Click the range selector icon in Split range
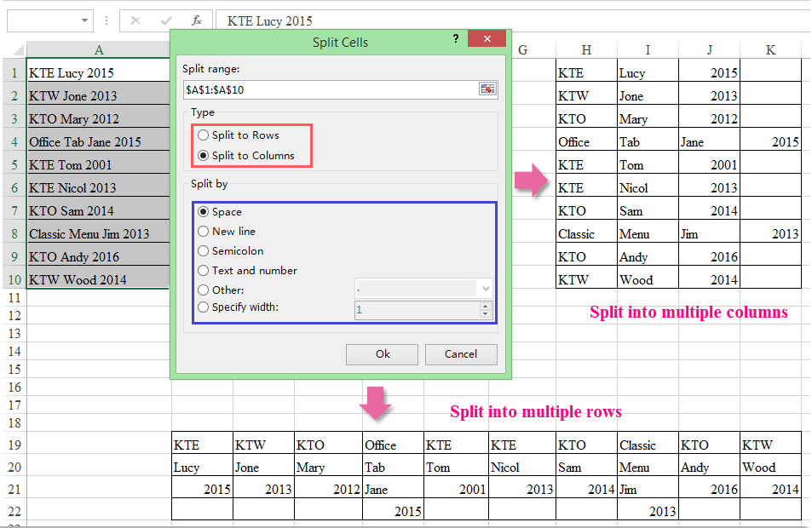This screenshot has height=528, width=812. (487, 89)
